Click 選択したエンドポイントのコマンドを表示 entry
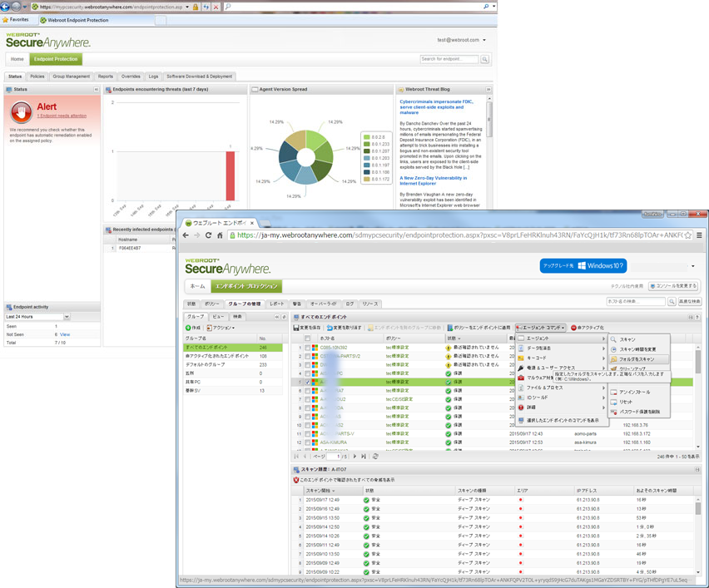The height and width of the screenshot is (588, 709). pos(562,420)
